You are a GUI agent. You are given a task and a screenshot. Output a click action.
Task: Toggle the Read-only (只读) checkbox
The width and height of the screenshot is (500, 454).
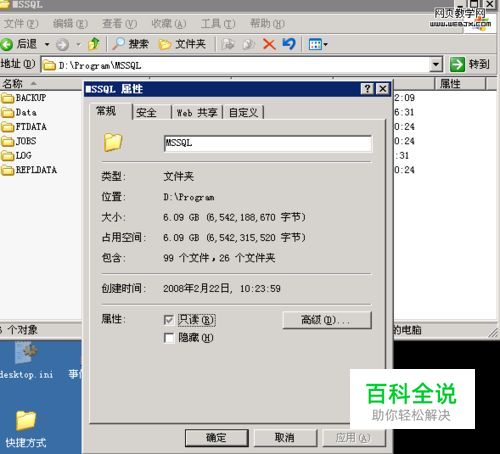pos(169,320)
